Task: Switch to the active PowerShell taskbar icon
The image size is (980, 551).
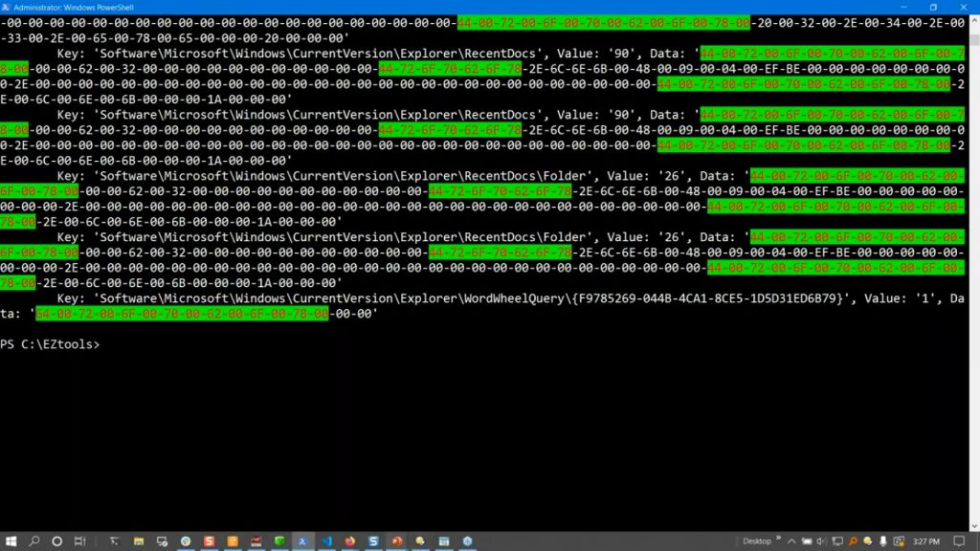Action: tap(302, 541)
